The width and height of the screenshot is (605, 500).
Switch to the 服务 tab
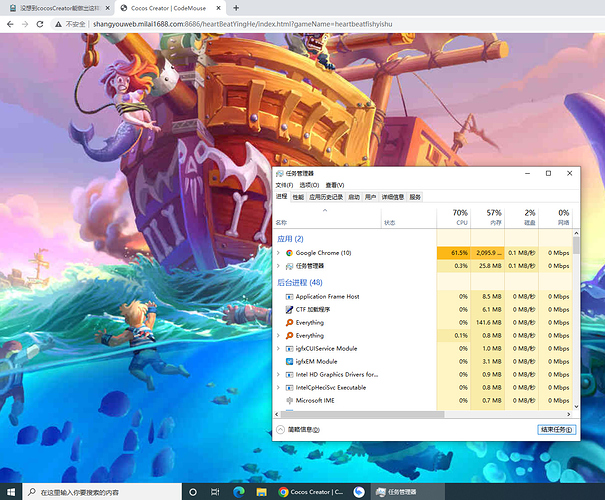tap(415, 197)
